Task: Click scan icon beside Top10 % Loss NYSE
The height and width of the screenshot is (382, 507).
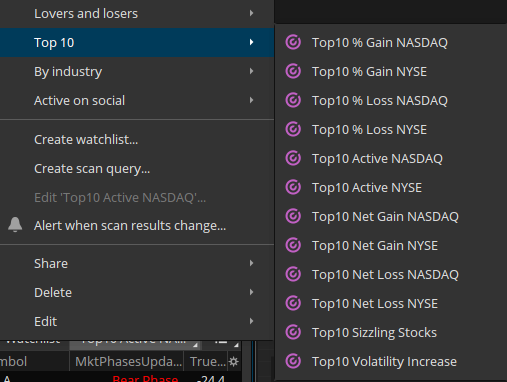Action: 293,129
